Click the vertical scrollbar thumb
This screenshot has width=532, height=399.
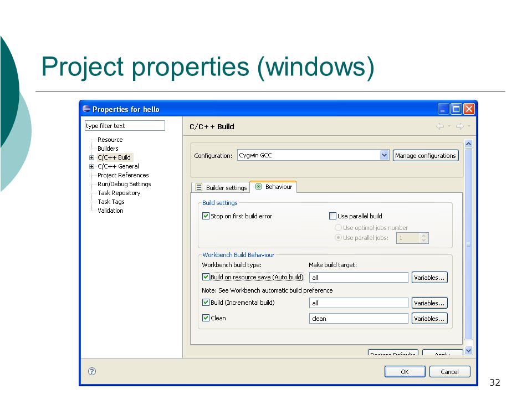pyautogui.click(x=469, y=244)
